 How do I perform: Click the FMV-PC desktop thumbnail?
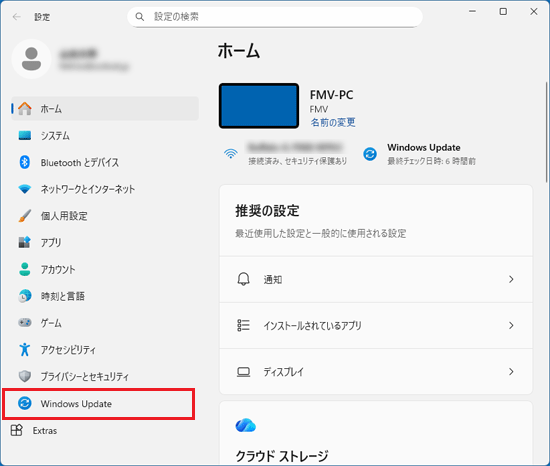coord(259,106)
